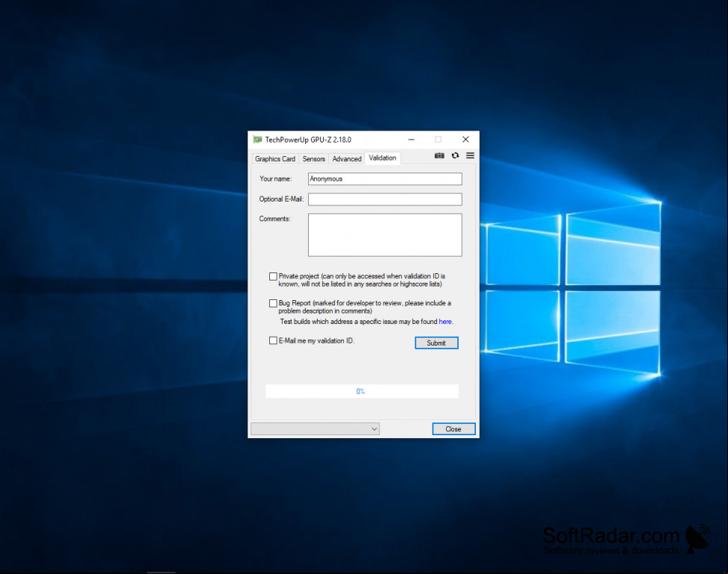Select the Validation tab

383,158
